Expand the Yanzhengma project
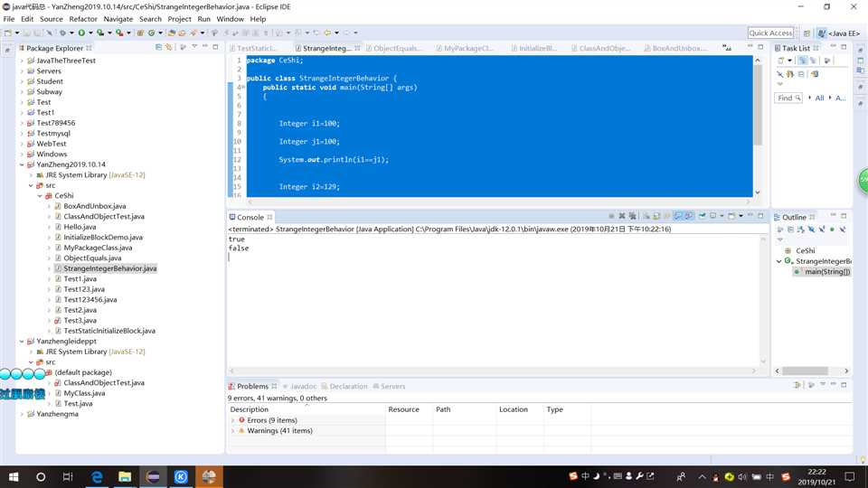868x488 pixels. pos(22,414)
